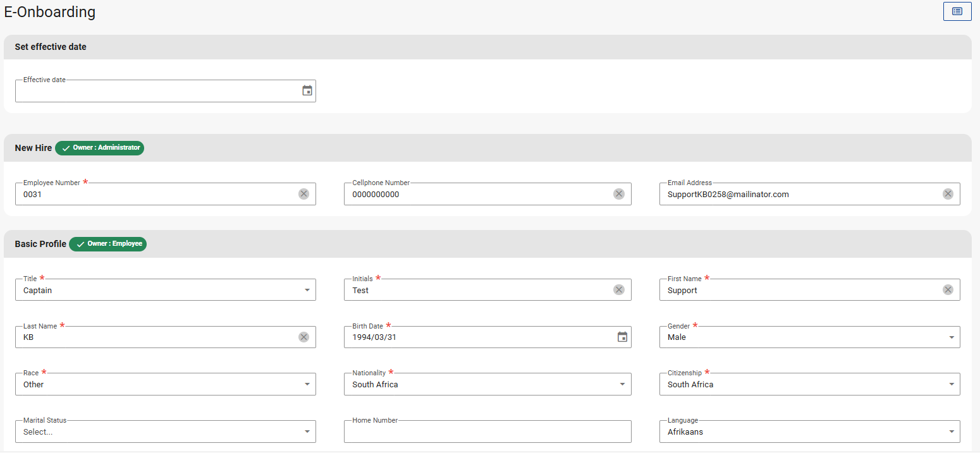Screen dimensions: 980x453
Task: Clear the Email Address field
Action: point(947,194)
